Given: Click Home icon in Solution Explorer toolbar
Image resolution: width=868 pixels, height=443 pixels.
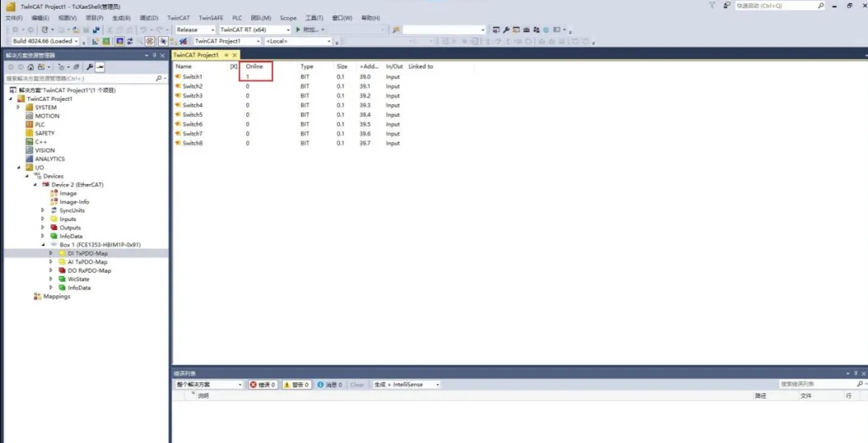Looking at the screenshot, I should [31, 67].
